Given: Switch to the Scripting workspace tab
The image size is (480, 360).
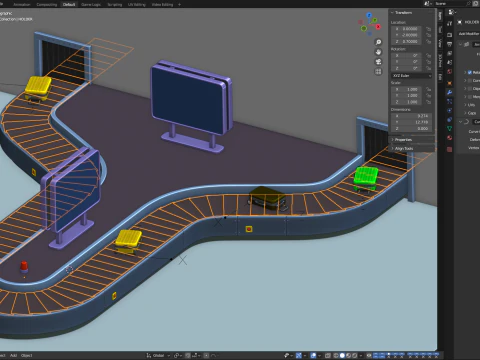Looking at the screenshot, I should (114, 5).
